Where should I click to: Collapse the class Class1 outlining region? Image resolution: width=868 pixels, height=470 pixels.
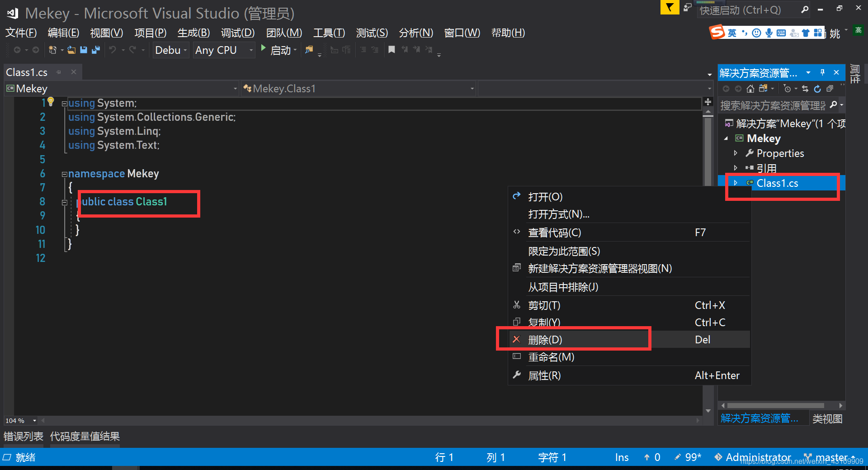point(64,202)
